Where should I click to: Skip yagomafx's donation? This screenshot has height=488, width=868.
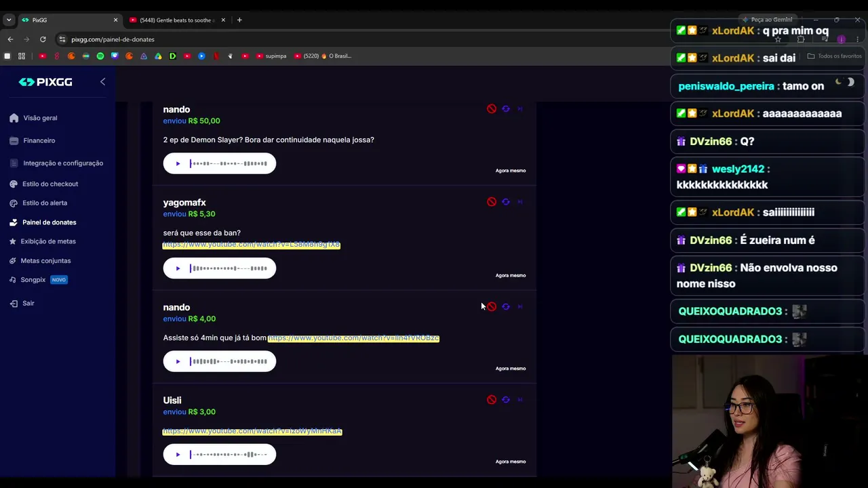[x=520, y=202]
